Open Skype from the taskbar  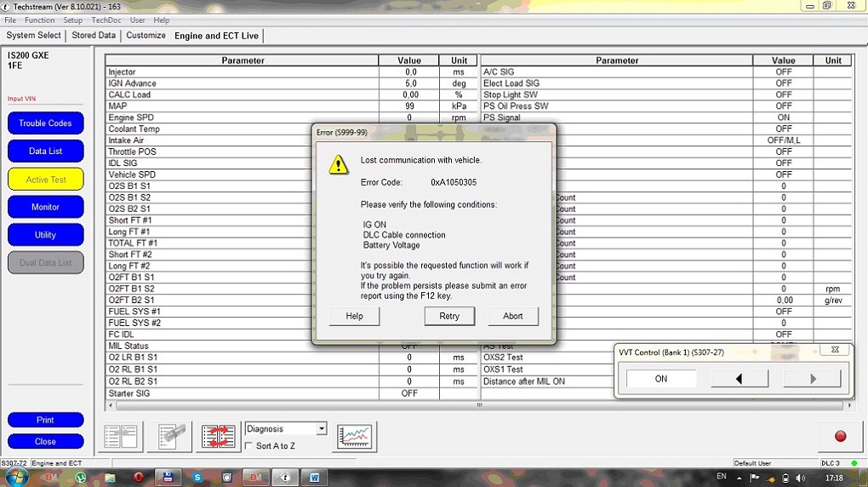(x=197, y=478)
